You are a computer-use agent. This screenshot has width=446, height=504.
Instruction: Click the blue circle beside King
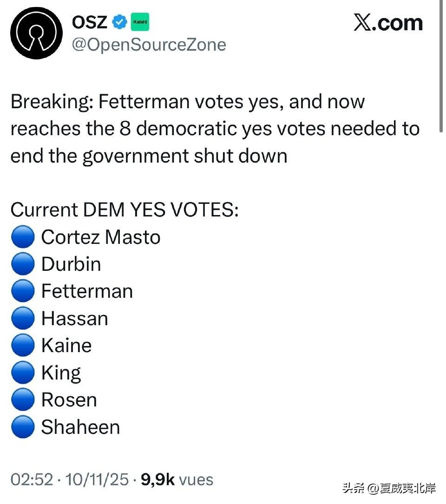pyautogui.click(x=23, y=373)
